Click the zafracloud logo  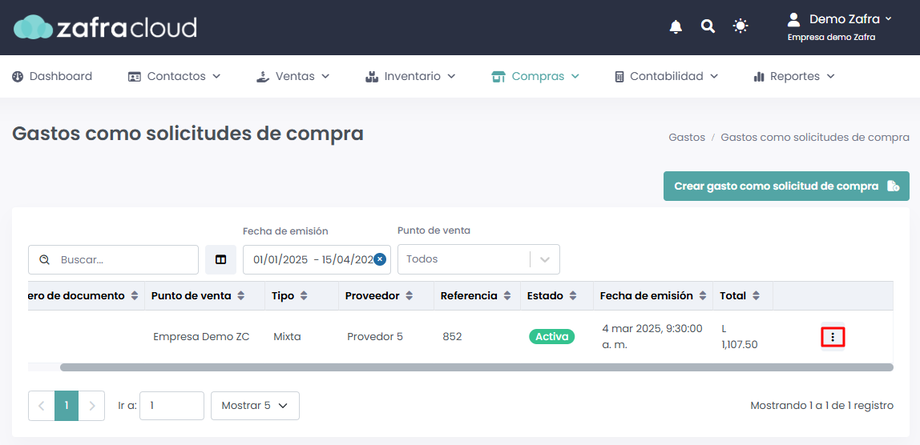tap(105, 27)
